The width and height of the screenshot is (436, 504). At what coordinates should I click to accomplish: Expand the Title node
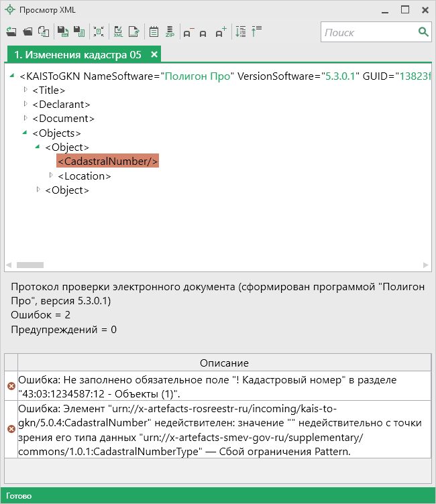point(25,89)
